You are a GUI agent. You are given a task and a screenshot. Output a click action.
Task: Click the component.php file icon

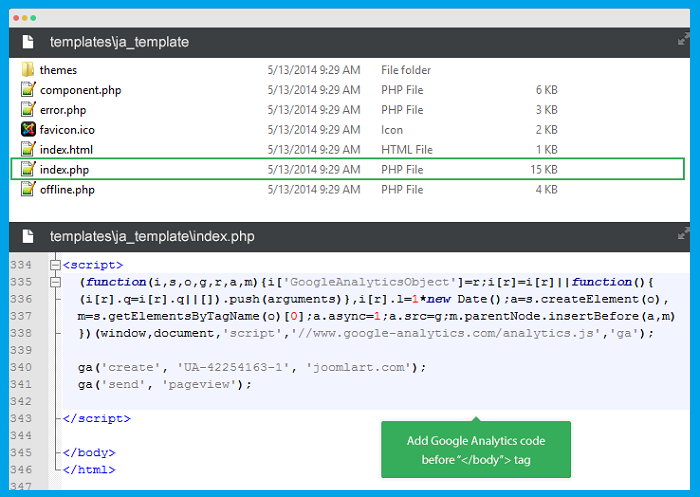coord(28,89)
